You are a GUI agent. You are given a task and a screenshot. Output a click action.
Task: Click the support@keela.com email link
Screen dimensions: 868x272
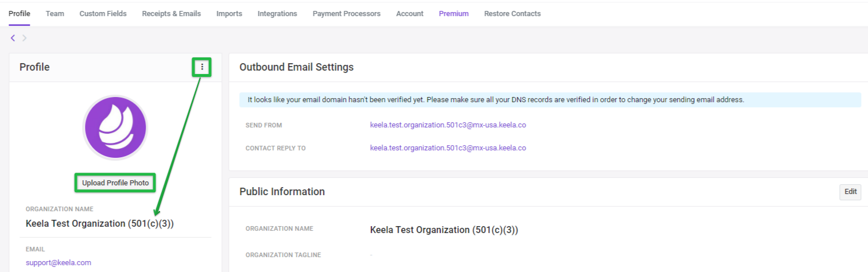pos(59,262)
